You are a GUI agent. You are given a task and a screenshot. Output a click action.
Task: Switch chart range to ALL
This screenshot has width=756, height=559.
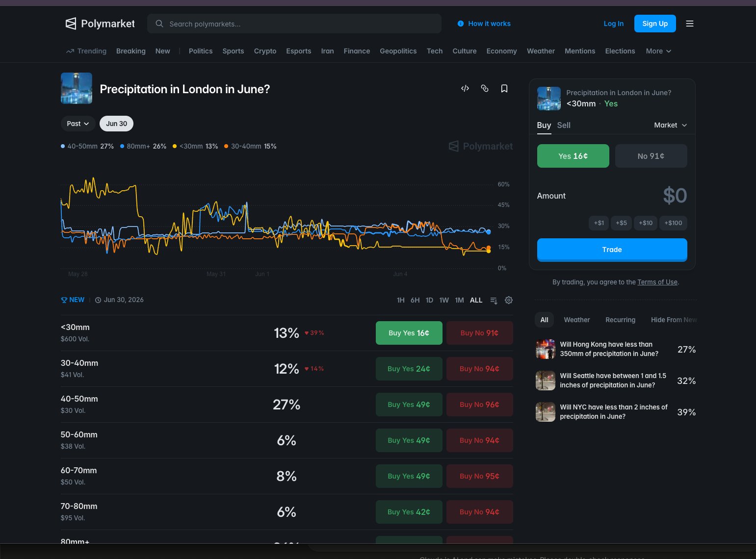coord(476,300)
